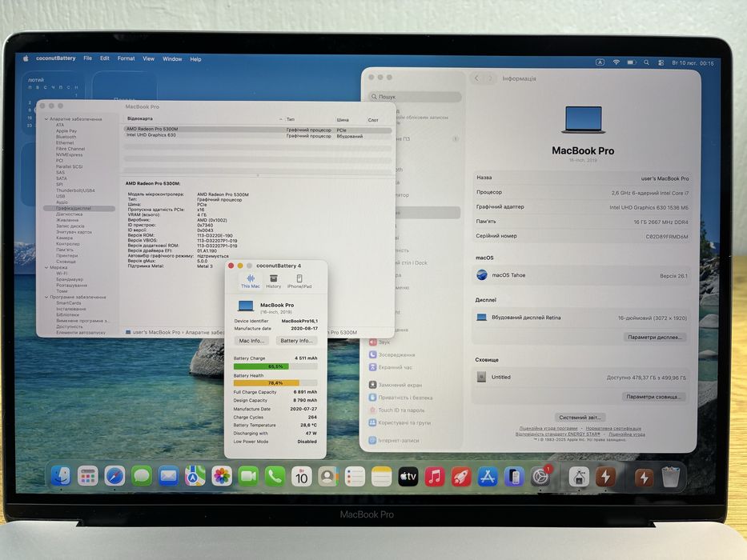The width and height of the screenshot is (747, 560).
Task: Click the forward arrow in Settings window
Action: 490,78
